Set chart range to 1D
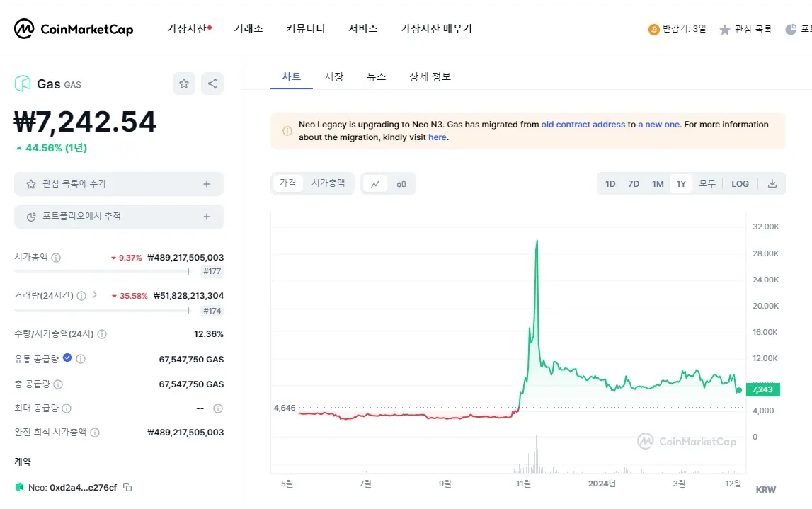Screen dimensions: 812x509 tap(610, 184)
